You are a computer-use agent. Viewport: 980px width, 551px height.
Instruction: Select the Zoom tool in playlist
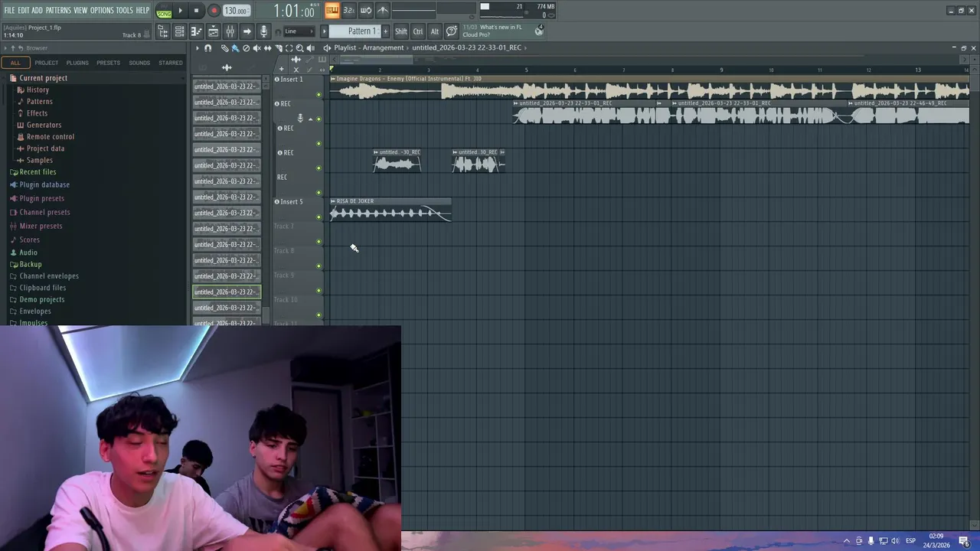(x=299, y=48)
